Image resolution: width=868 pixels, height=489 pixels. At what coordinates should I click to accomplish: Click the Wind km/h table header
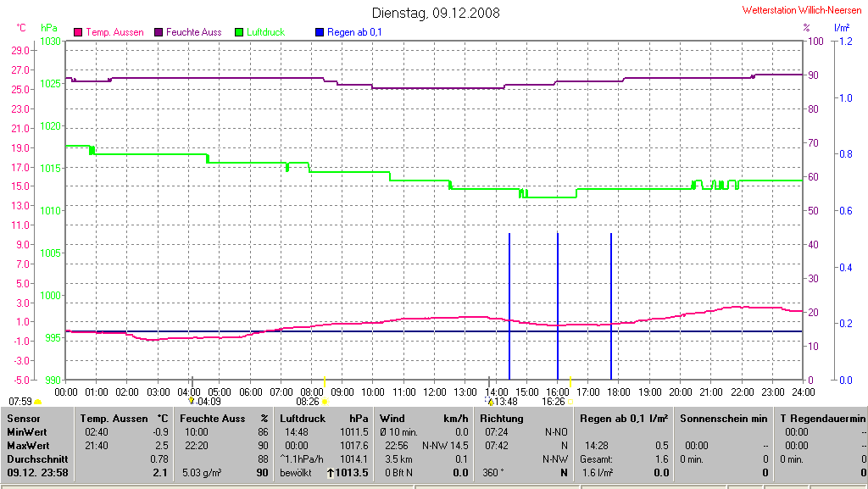[424, 419]
